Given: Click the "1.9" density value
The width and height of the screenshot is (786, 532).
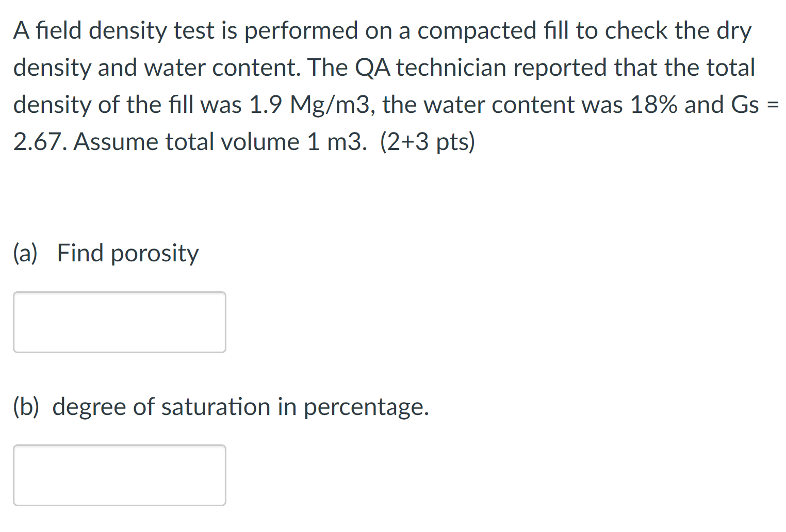Looking at the screenshot, I should pos(265,105).
